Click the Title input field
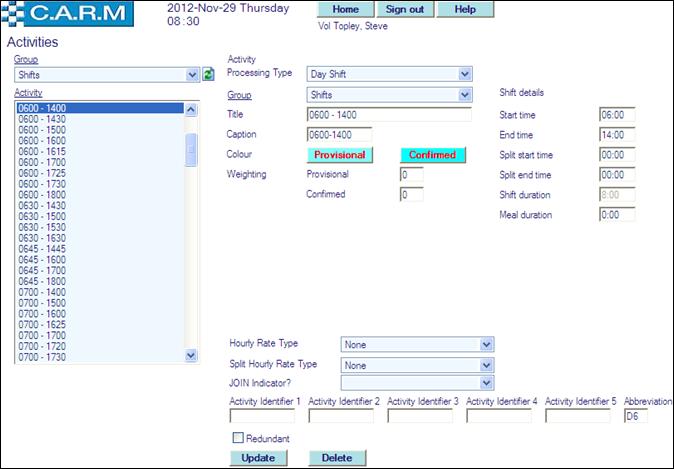The width and height of the screenshot is (674, 469). click(x=389, y=115)
